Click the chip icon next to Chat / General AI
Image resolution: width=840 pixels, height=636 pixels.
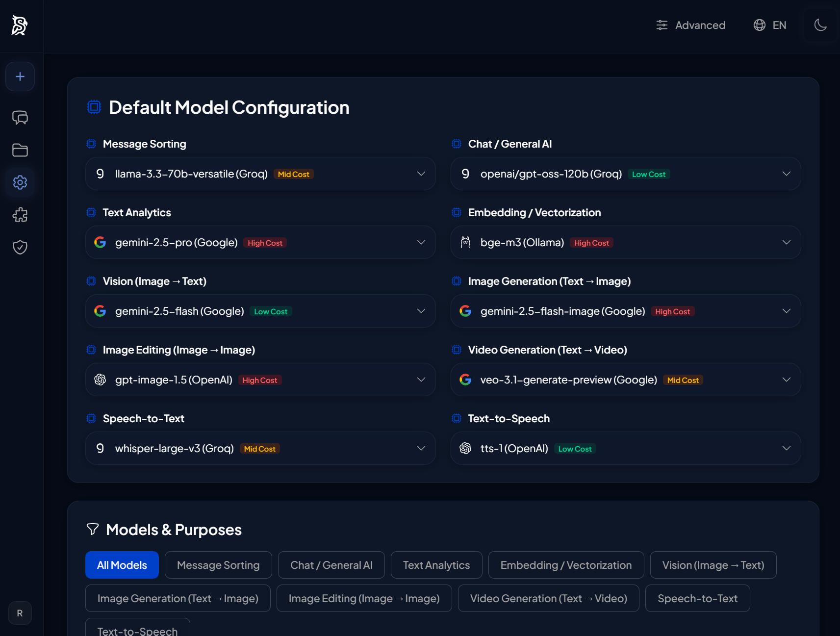pyautogui.click(x=457, y=144)
